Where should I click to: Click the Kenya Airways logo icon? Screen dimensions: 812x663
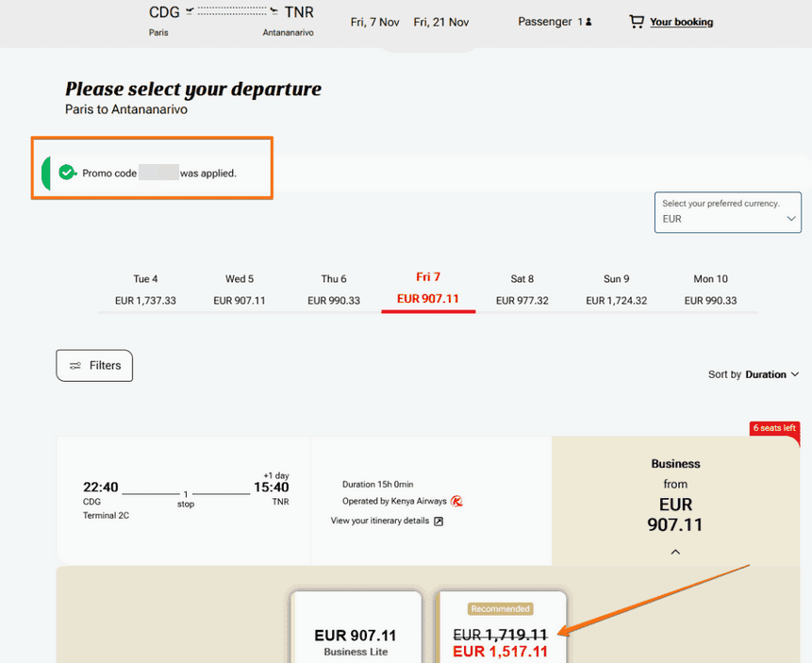(x=456, y=501)
